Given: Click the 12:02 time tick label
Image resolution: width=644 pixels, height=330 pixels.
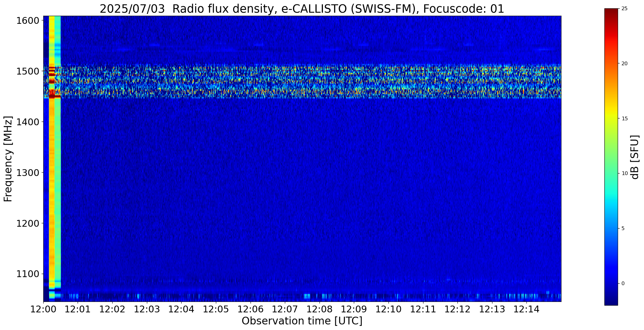Looking at the screenshot, I should point(112,309).
